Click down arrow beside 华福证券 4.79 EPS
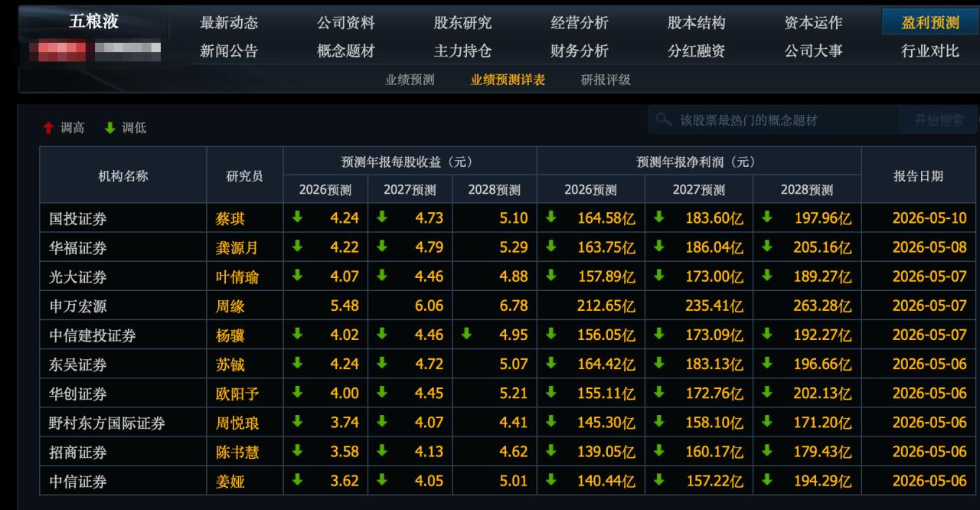This screenshot has height=510, width=980. click(381, 246)
